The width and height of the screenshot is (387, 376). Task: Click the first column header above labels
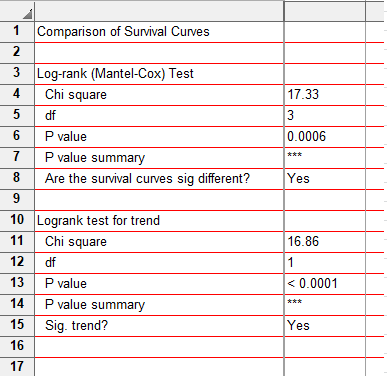pos(159,11)
